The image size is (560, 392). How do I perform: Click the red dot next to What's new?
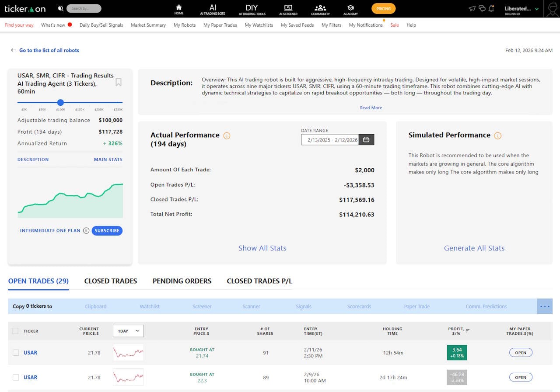tap(70, 25)
